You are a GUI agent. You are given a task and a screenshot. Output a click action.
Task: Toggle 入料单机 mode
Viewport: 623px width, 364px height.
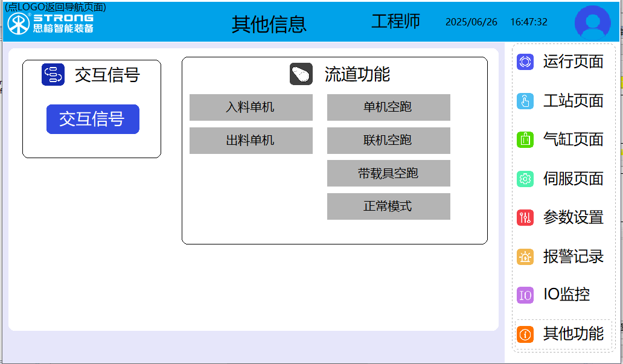tap(251, 107)
